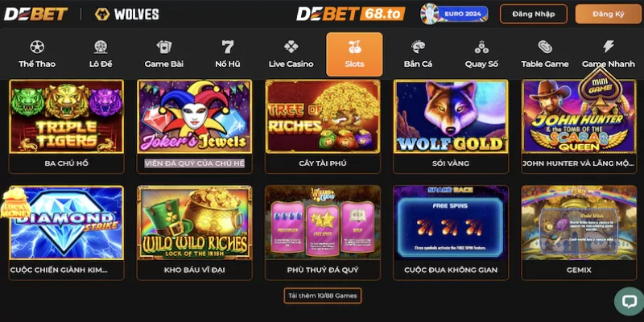Image resolution: width=644 pixels, height=322 pixels.
Task: Open the Game Bài cards icon
Action: click(x=164, y=47)
